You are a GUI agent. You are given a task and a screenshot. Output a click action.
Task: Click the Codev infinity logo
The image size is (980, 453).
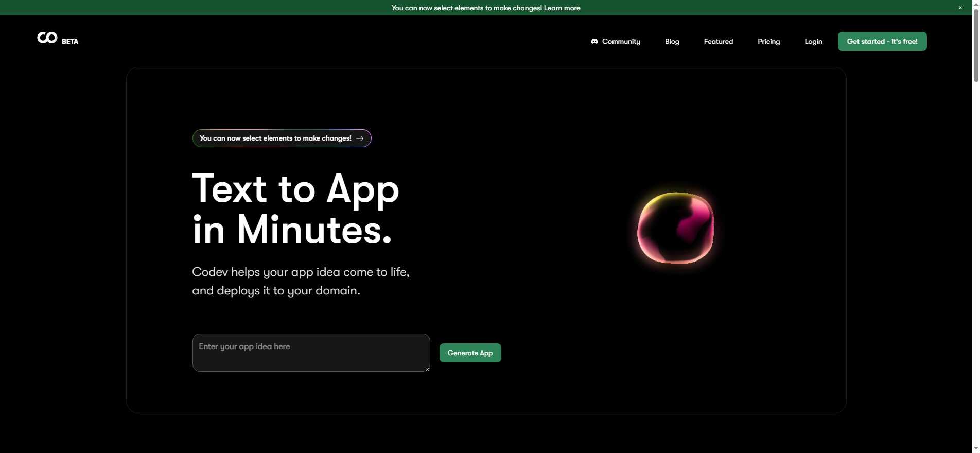[47, 38]
